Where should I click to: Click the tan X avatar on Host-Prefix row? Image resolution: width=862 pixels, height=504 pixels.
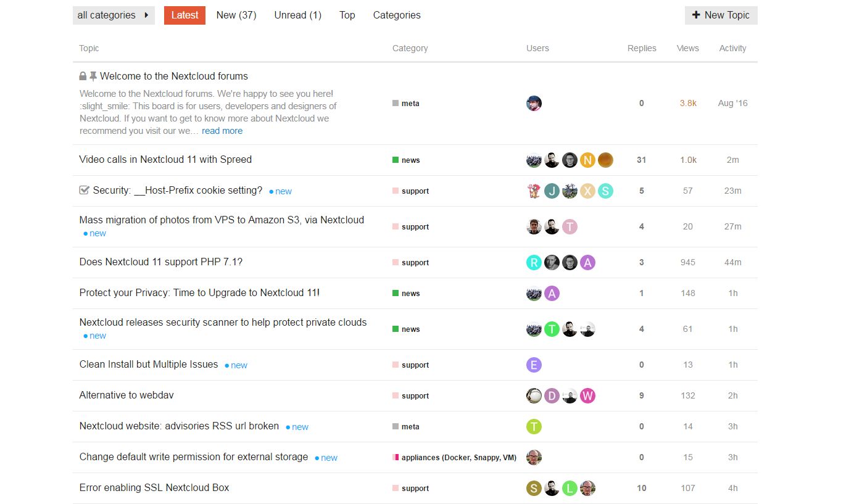pos(587,191)
